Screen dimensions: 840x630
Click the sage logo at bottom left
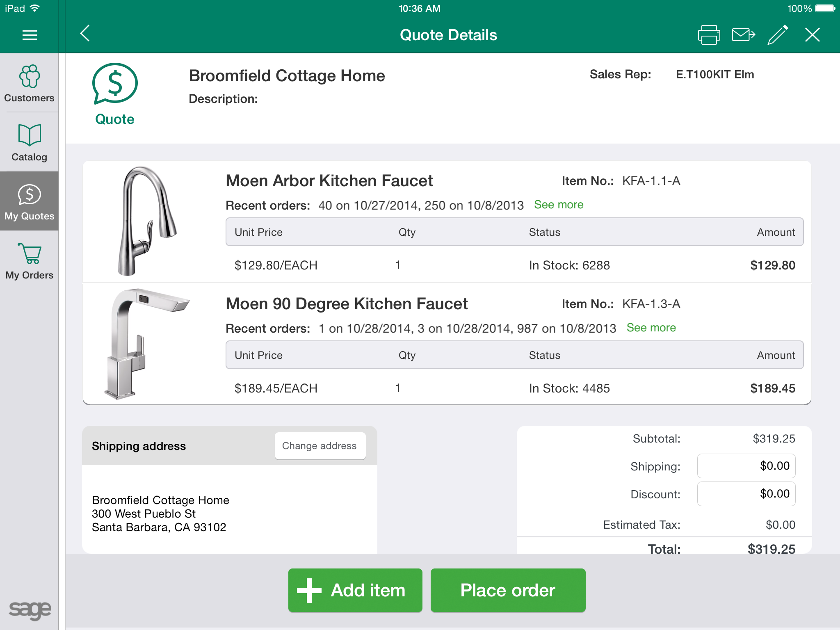(x=29, y=610)
